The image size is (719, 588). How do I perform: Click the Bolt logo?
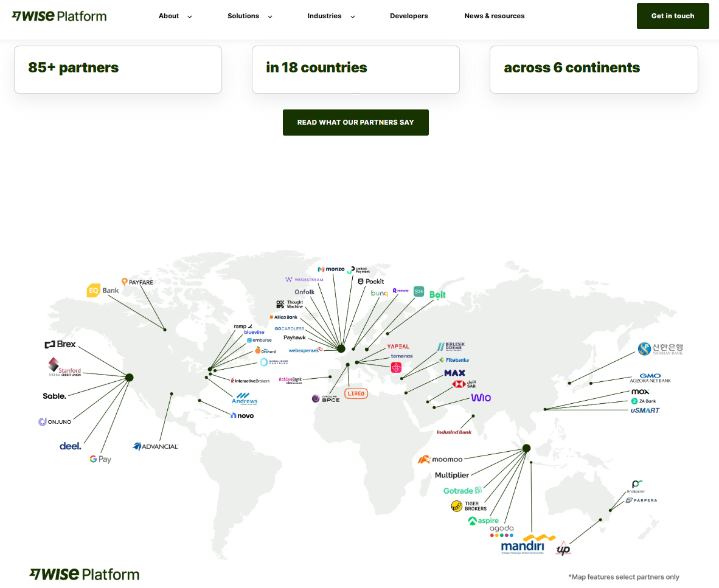(x=437, y=295)
